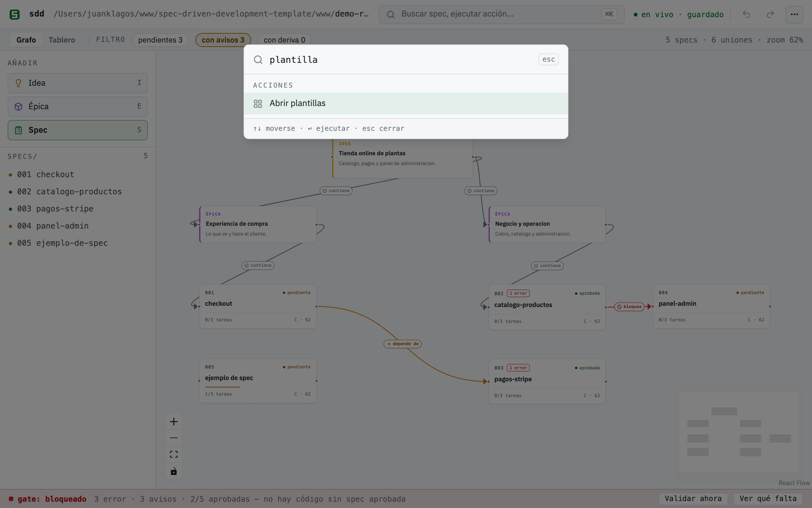Select the Experiencia de compra epic node
This screenshot has width=812, height=508.
click(x=258, y=224)
